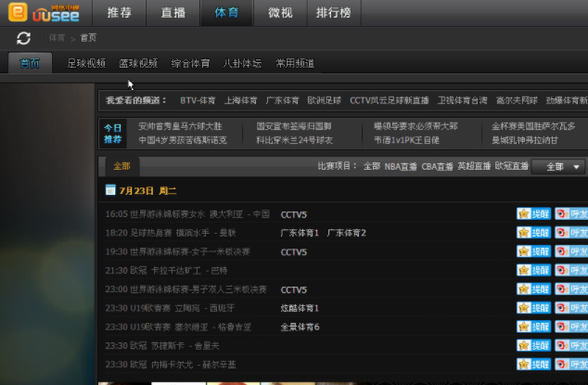Image resolution: width=588 pixels, height=385 pixels.
Task: Set 提醒 reminder for 19:30 swimming event
Action: pyautogui.click(x=533, y=251)
